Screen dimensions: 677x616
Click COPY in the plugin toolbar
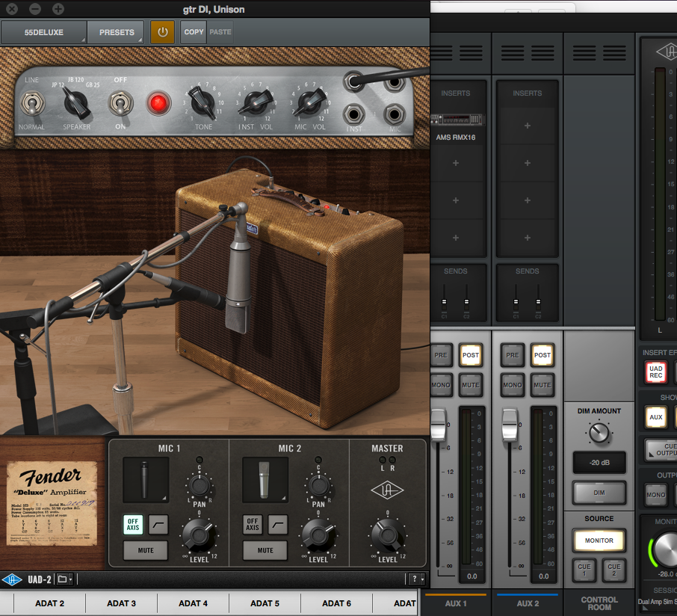tap(194, 32)
